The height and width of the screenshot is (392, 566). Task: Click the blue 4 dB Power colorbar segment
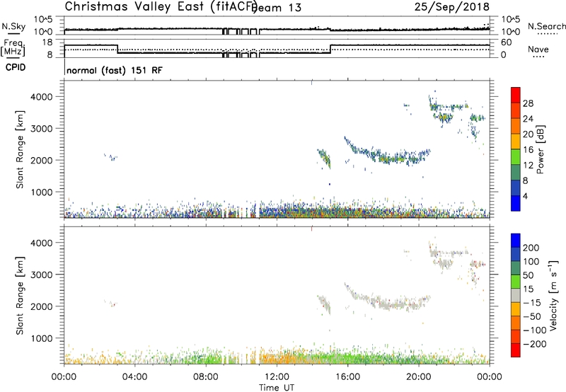point(516,203)
